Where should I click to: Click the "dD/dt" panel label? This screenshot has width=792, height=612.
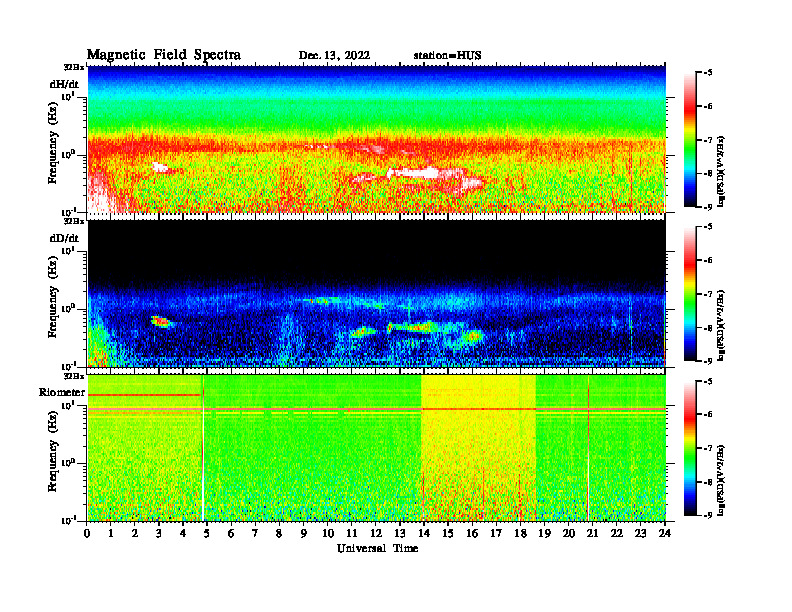(x=64, y=238)
